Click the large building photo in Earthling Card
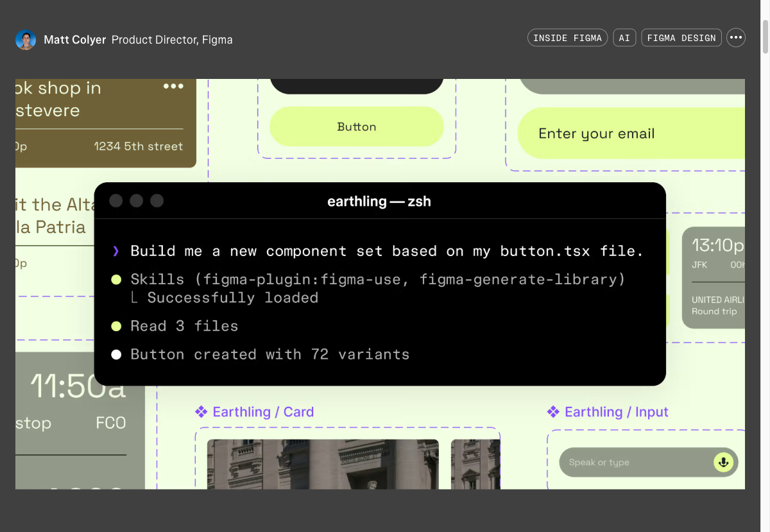This screenshot has width=770, height=532. tap(323, 464)
